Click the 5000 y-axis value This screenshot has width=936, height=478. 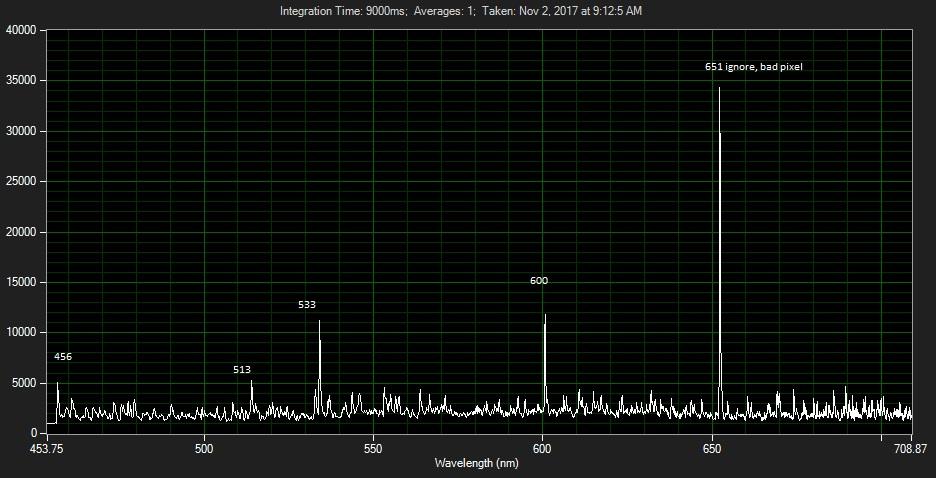(x=24, y=383)
